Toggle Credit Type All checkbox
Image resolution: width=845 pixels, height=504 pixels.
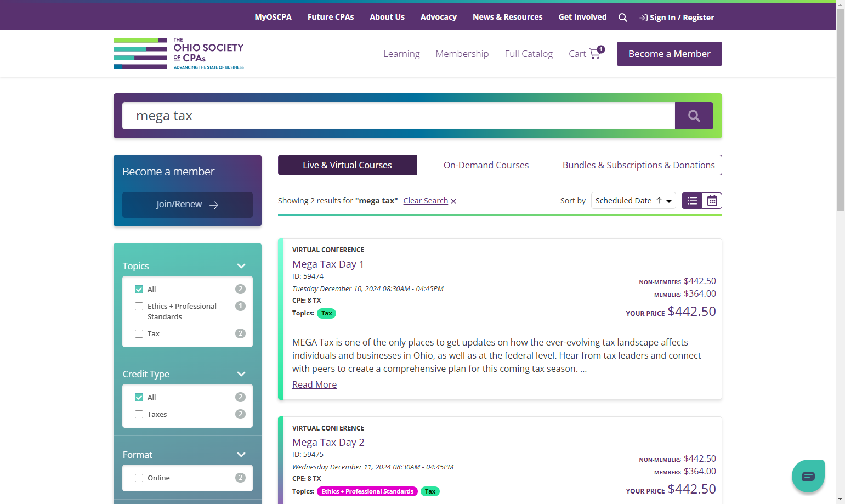click(x=139, y=397)
